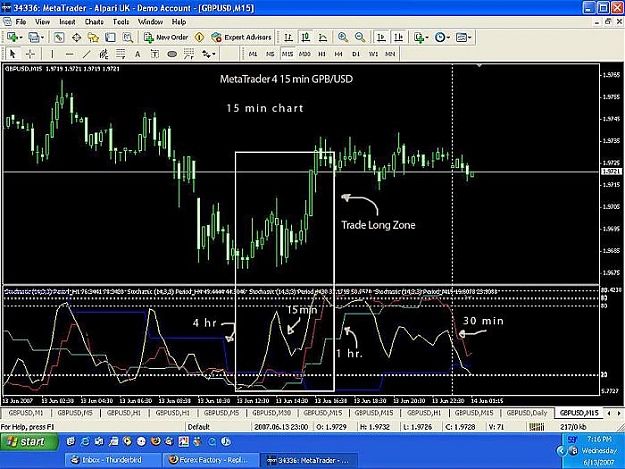
Task: Toggle the Market Watch window icon
Action: (x=59, y=37)
